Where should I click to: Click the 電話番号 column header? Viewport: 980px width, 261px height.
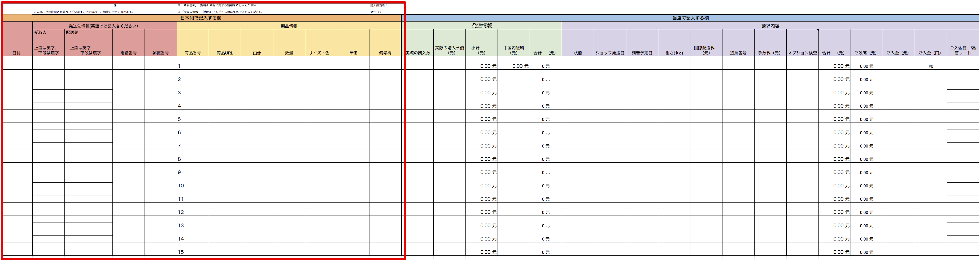click(129, 53)
